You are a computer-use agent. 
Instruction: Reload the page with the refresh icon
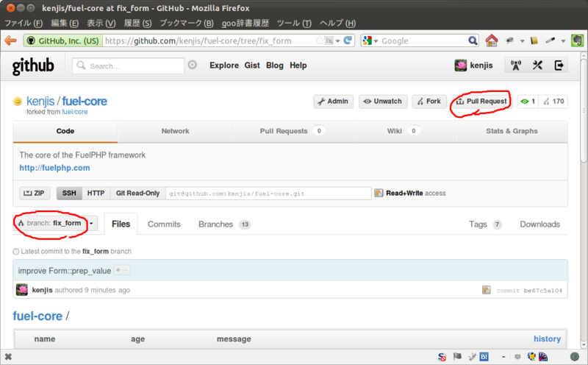point(348,40)
